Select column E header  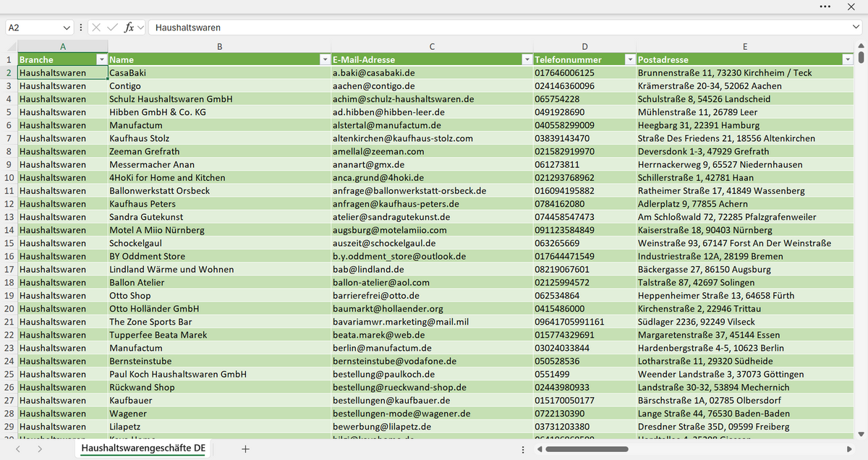(x=745, y=46)
